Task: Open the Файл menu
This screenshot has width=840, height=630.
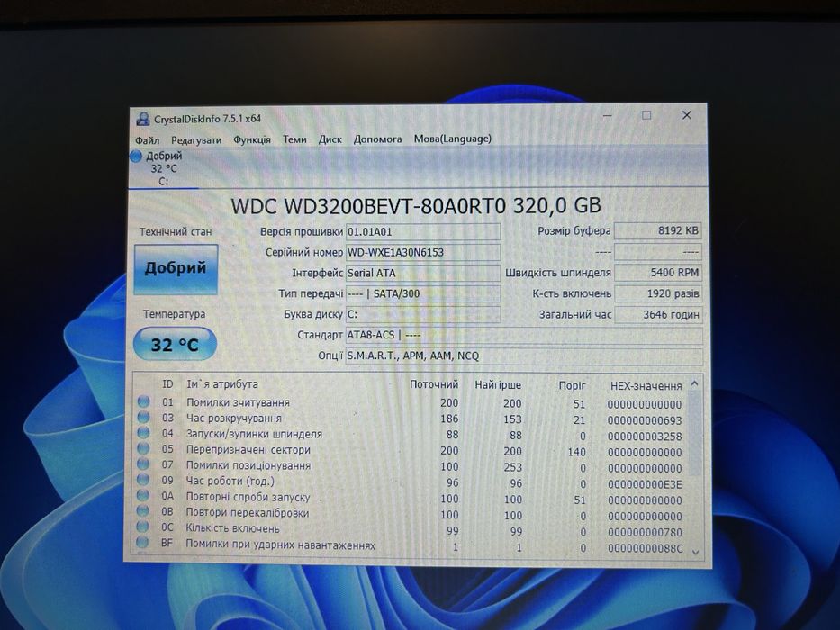Action: pos(147,140)
